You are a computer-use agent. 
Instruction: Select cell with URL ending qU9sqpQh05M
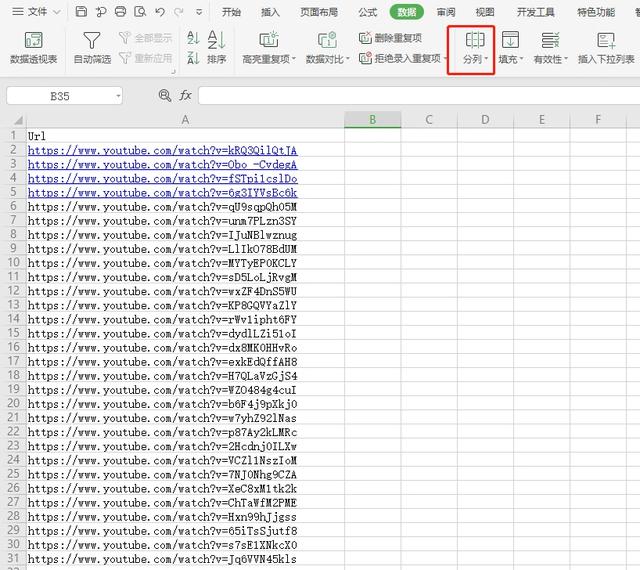[x=185, y=207]
